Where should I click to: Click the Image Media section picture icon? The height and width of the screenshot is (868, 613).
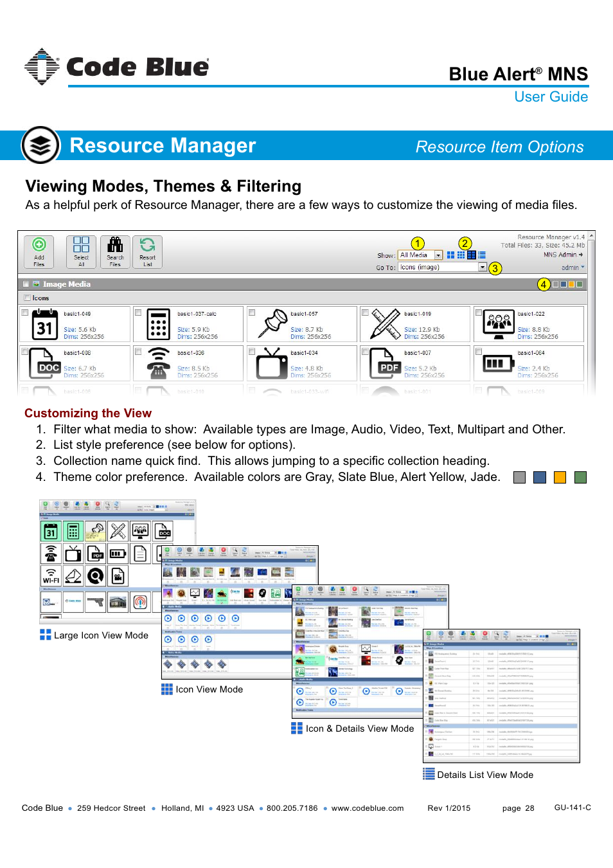pos(37,284)
